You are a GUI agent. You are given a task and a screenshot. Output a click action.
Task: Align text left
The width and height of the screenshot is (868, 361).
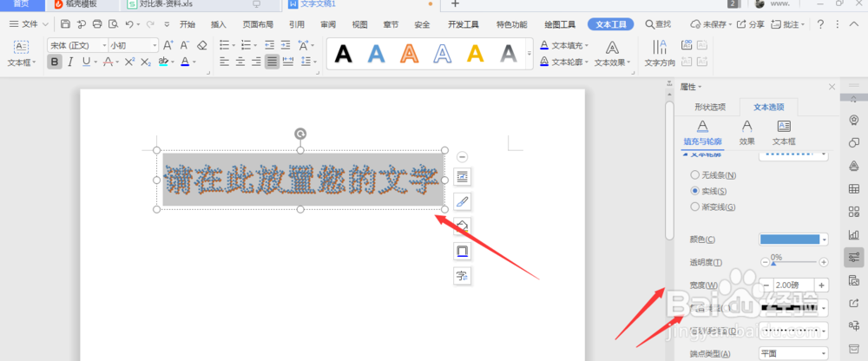point(224,62)
